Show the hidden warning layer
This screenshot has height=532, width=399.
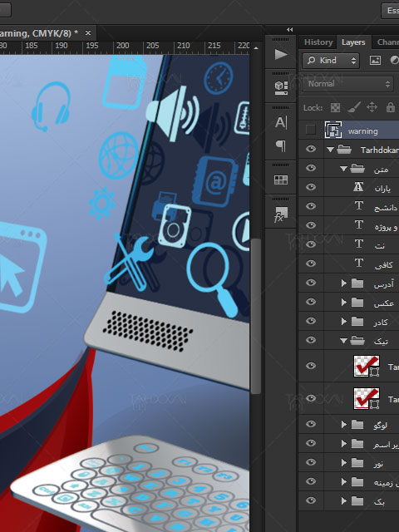click(310, 130)
